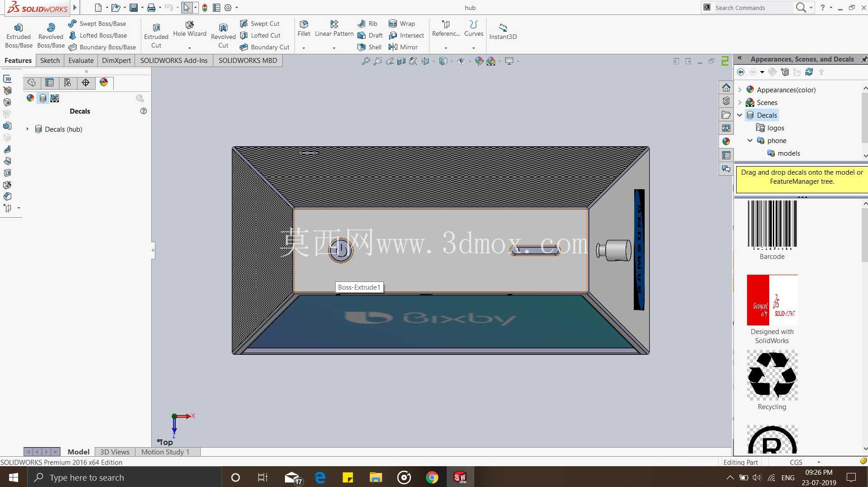868x487 pixels.
Task: Expand the Appearances(color) folder
Action: (740, 90)
